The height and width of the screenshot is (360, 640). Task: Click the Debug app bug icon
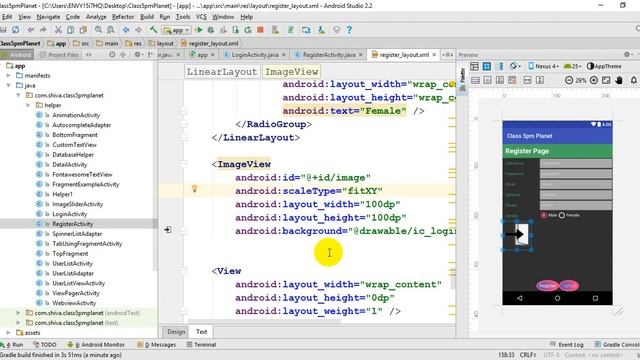click(211, 30)
